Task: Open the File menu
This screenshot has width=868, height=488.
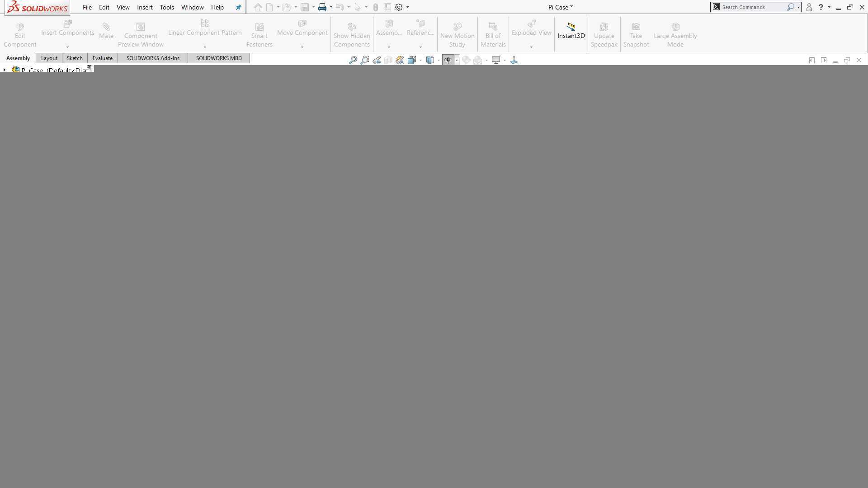Action: click(x=87, y=7)
